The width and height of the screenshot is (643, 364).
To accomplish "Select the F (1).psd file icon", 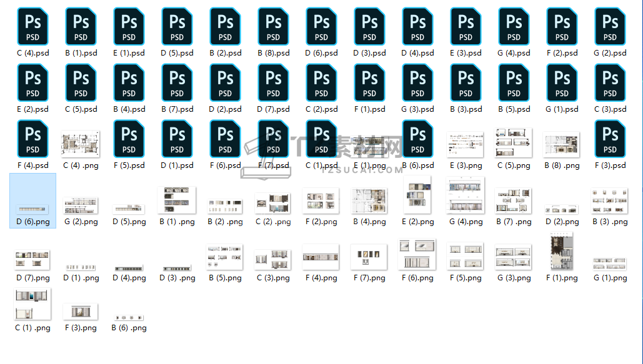I will point(369,82).
